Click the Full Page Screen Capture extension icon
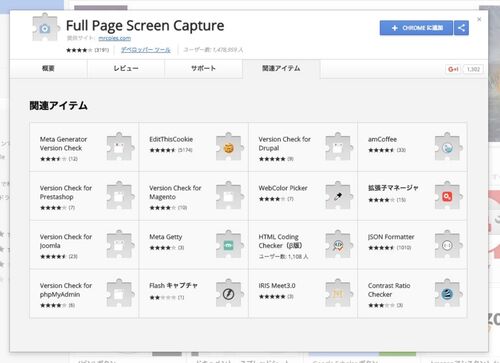Viewport: 500px width, 363px height. click(x=46, y=27)
